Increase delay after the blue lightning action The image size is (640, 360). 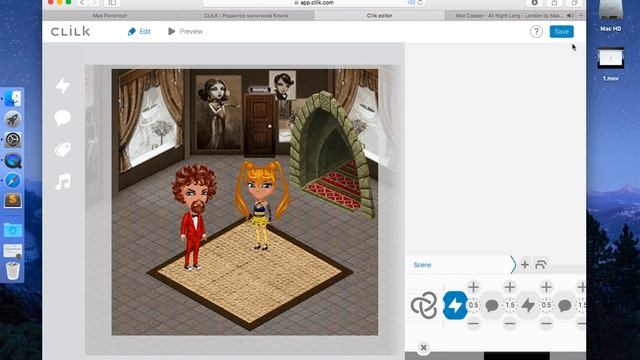pyautogui.click(x=473, y=287)
